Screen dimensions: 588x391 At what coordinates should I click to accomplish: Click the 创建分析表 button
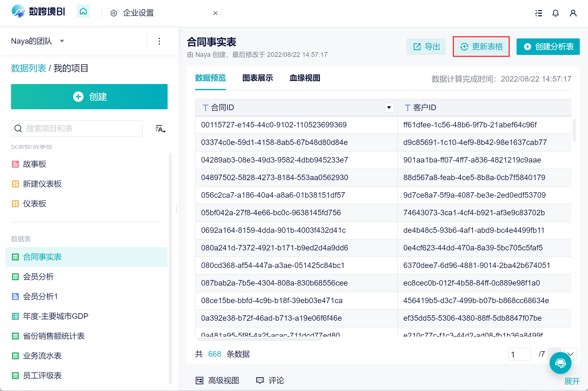point(548,47)
